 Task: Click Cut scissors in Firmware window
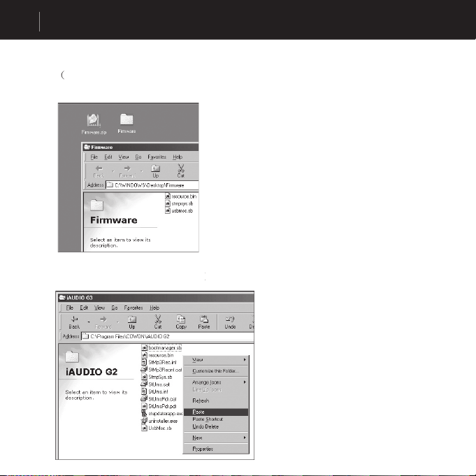tap(181, 171)
